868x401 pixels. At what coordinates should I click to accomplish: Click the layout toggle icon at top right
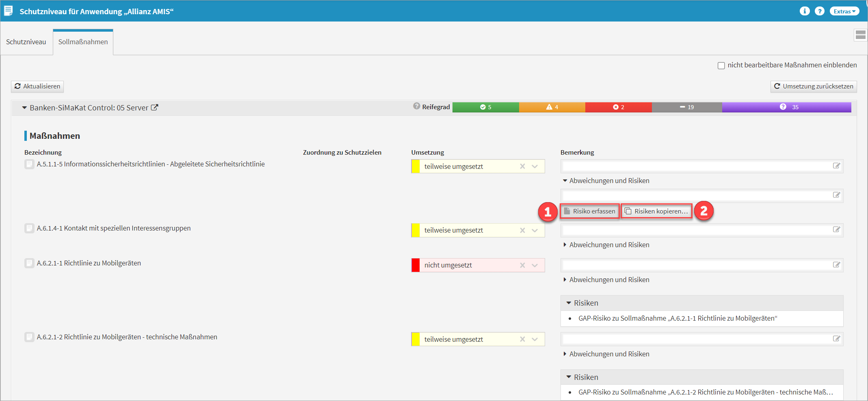click(x=860, y=35)
